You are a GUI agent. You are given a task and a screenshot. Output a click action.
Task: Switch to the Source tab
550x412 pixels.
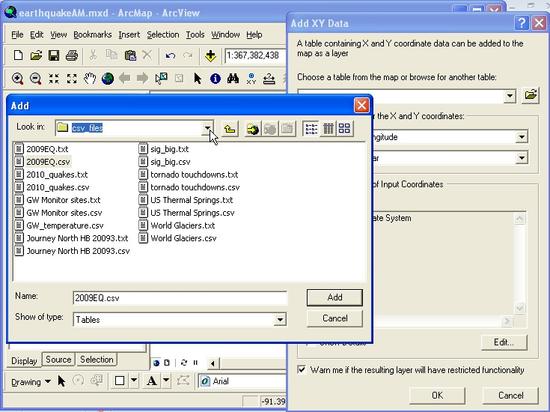(x=58, y=359)
